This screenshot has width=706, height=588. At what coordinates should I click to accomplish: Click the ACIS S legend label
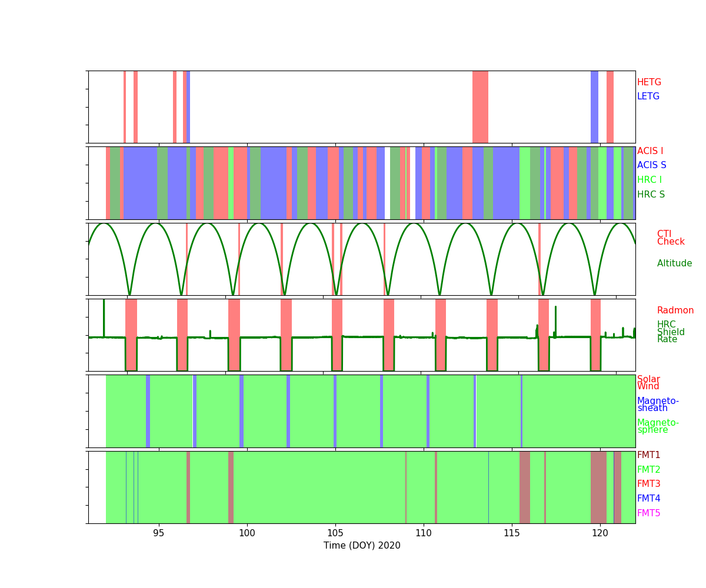click(x=651, y=165)
